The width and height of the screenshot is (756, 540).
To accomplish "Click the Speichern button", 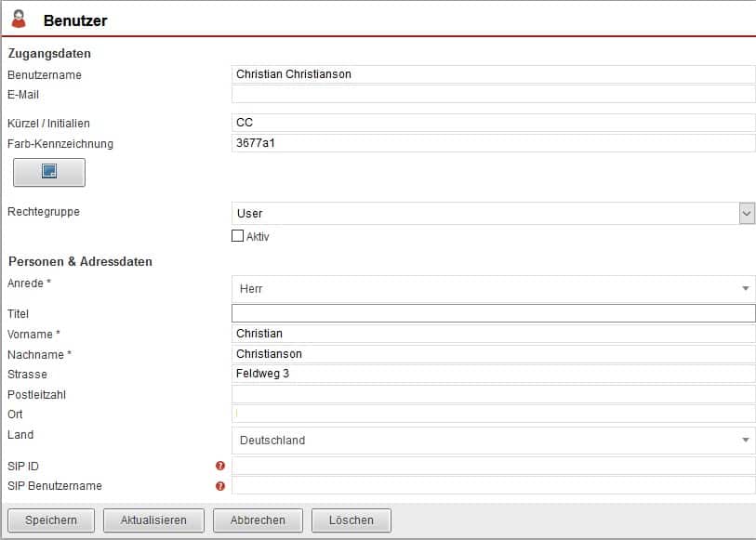I will 51,520.
